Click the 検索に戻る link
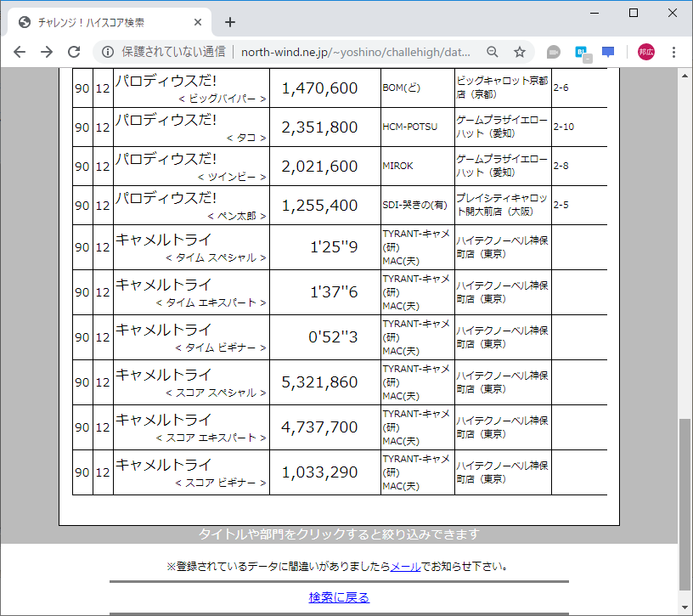693x616 pixels. pos(339,597)
